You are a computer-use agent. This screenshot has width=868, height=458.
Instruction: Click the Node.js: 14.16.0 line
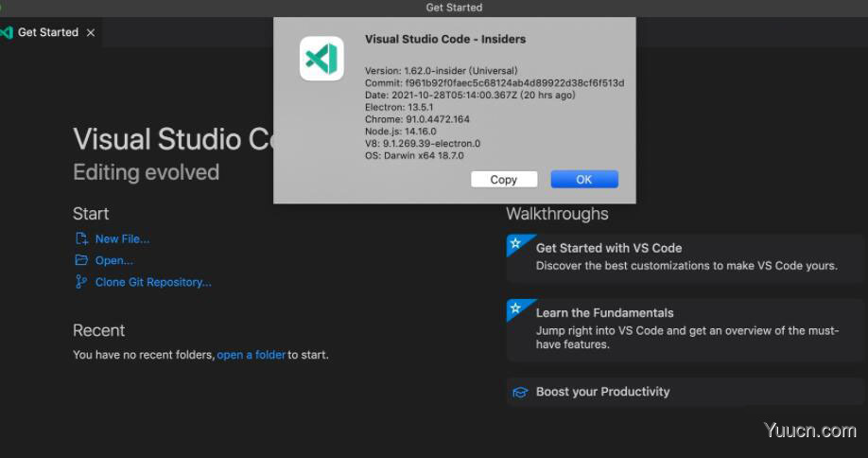[x=400, y=132]
